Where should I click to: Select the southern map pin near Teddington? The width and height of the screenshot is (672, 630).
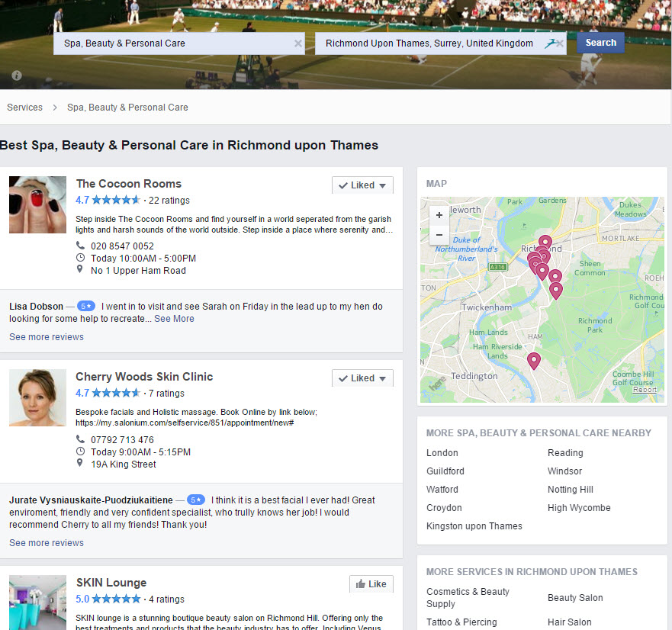coord(533,360)
